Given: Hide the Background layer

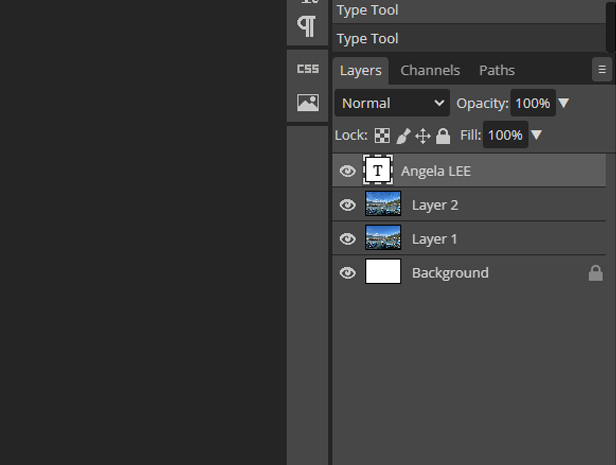Looking at the screenshot, I should point(347,272).
